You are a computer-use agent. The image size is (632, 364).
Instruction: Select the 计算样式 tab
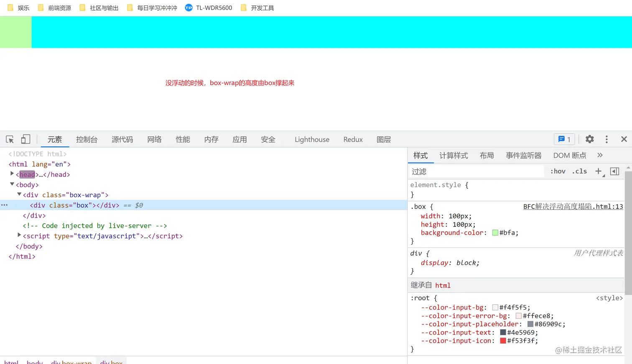[x=454, y=155]
